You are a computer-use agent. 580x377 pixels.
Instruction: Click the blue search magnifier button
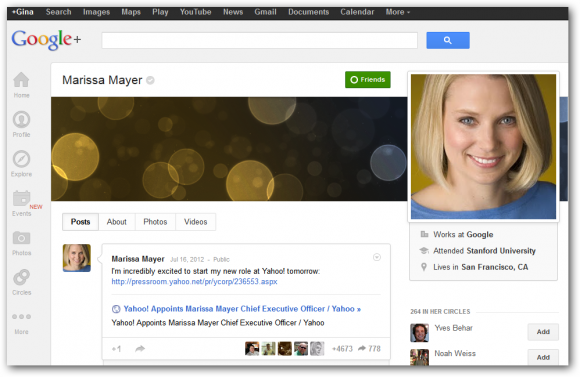[x=448, y=40]
